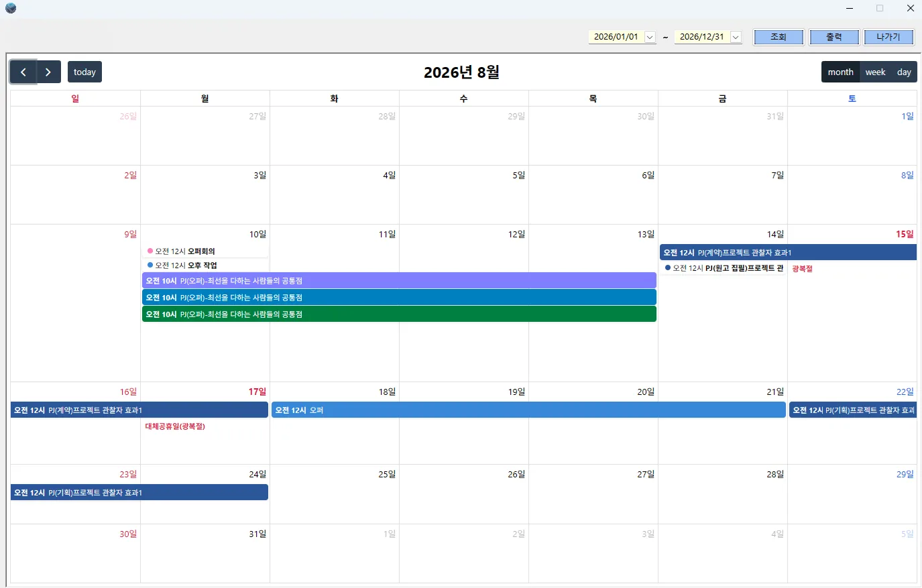This screenshot has height=588, width=922.
Task: Select the green PJ(오퍼) event bar
Action: coord(399,314)
